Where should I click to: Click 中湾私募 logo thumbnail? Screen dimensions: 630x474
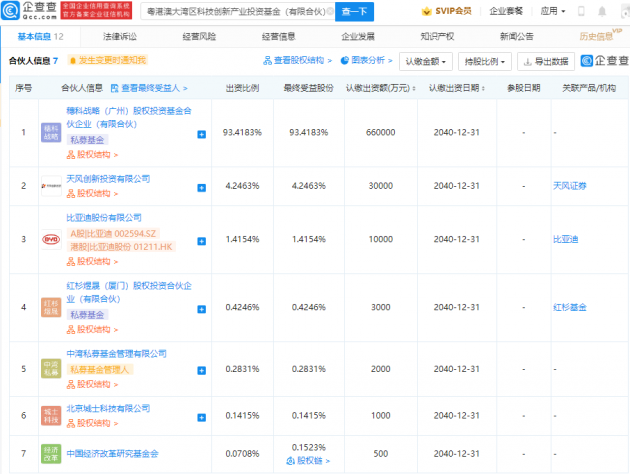51,368
